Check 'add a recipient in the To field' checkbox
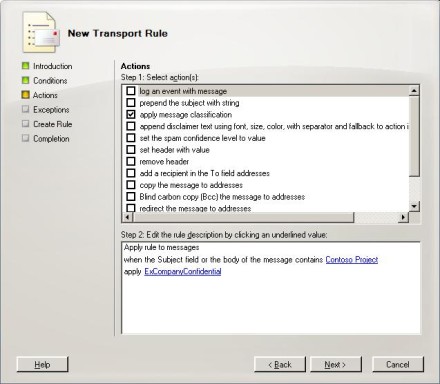The image size is (440, 384). coord(131,173)
